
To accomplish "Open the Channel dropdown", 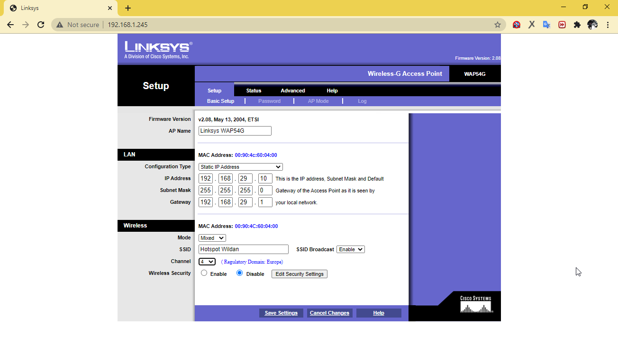I will (x=207, y=262).
